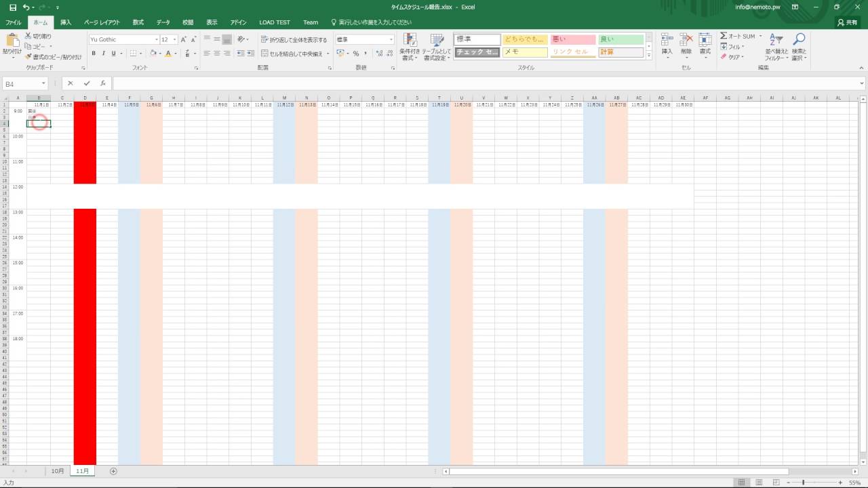Open the Fill (フィル) dropdown

(x=732, y=47)
